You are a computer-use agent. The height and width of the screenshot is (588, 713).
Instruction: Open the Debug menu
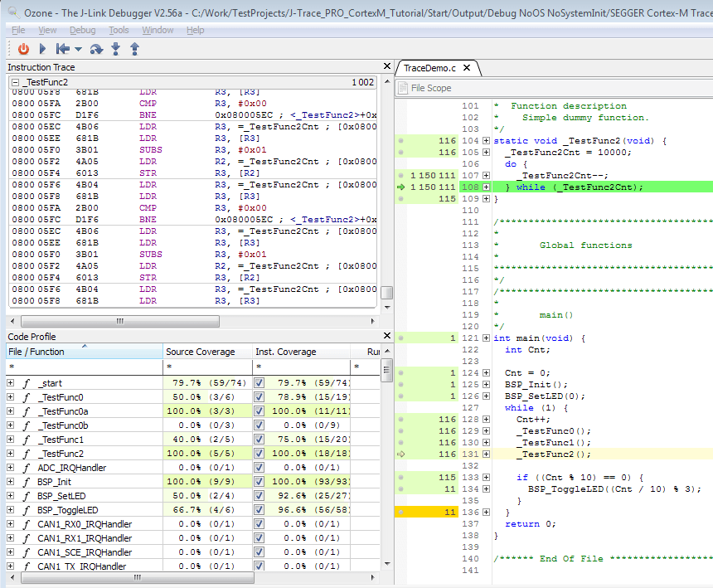83,30
